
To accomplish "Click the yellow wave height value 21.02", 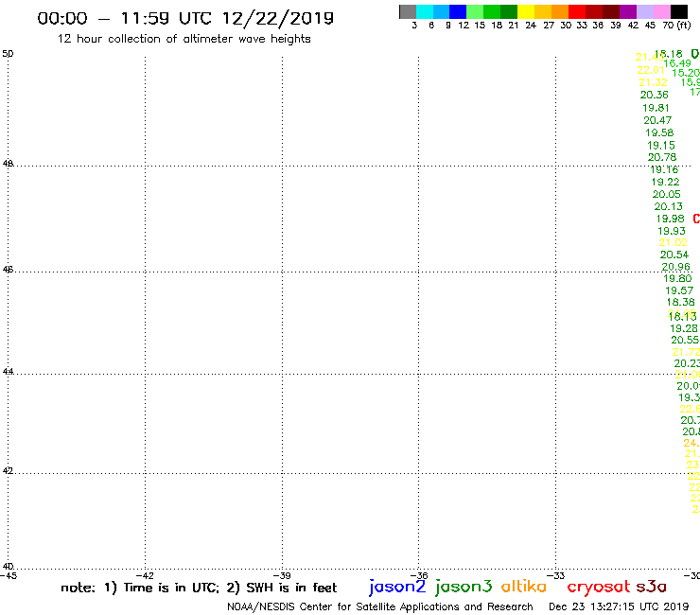I will coord(674,242).
